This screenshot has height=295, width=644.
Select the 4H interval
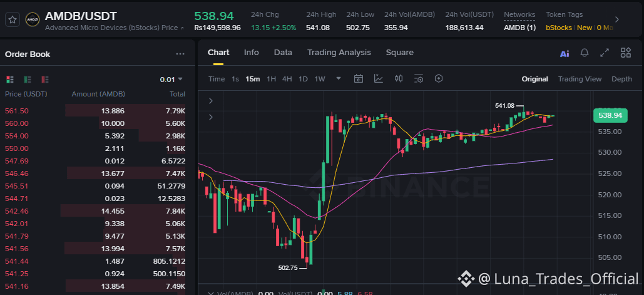[x=287, y=79]
